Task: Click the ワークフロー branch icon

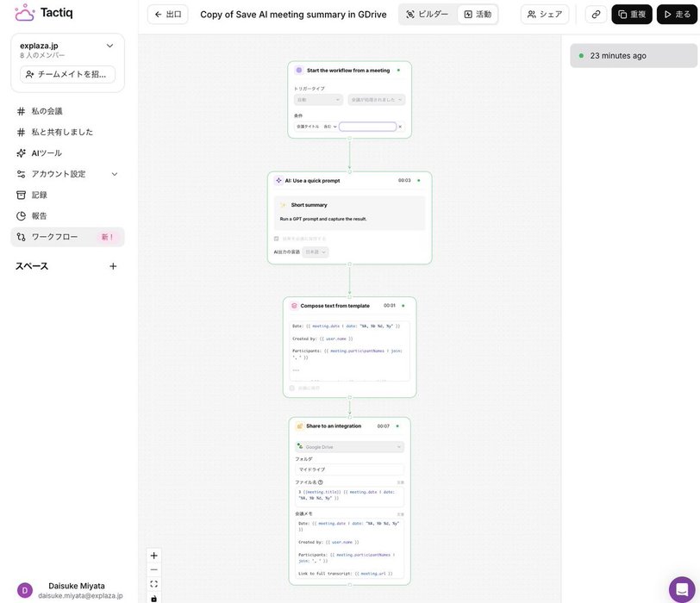Action: pos(21,237)
